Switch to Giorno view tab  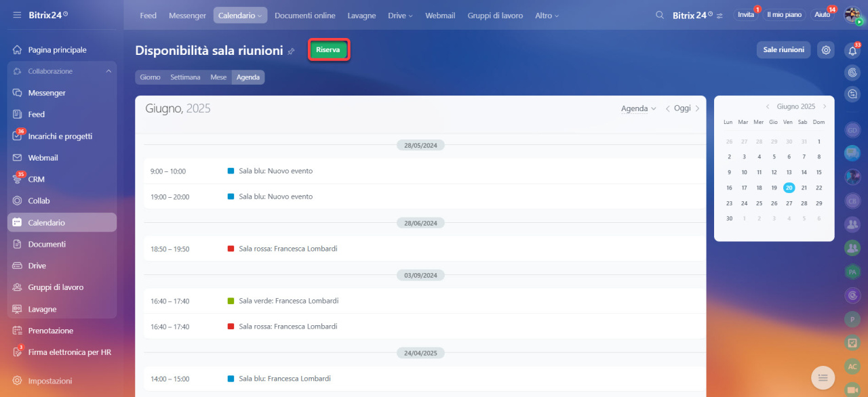click(150, 77)
